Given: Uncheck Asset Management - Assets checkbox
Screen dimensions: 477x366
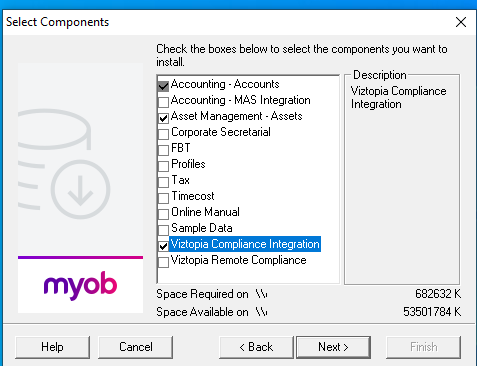Looking at the screenshot, I should point(163,118).
